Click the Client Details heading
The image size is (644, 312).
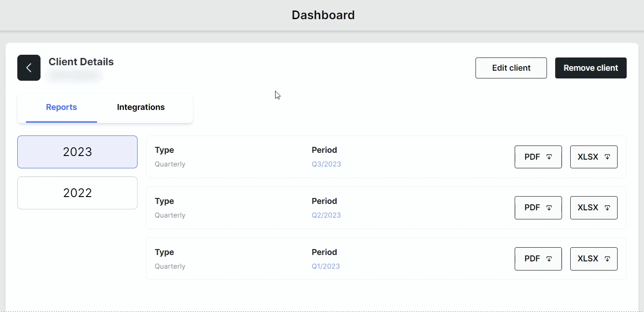[81, 62]
